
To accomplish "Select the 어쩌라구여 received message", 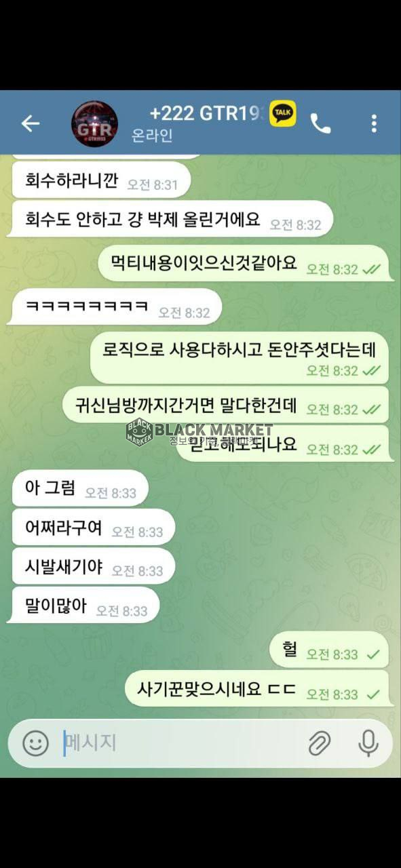I will [x=92, y=528].
